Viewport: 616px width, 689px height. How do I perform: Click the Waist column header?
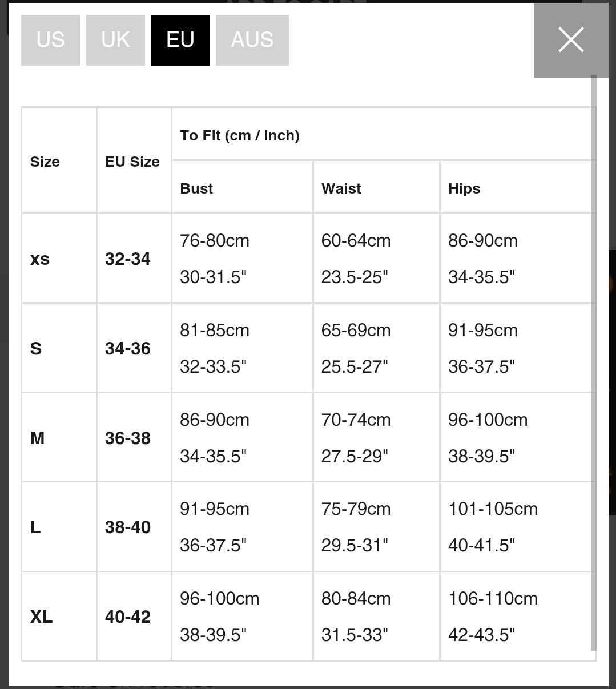[x=341, y=188]
